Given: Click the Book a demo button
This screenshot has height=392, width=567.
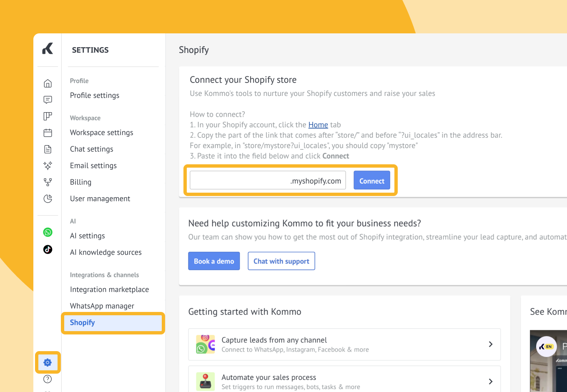Looking at the screenshot, I should click(x=214, y=261).
